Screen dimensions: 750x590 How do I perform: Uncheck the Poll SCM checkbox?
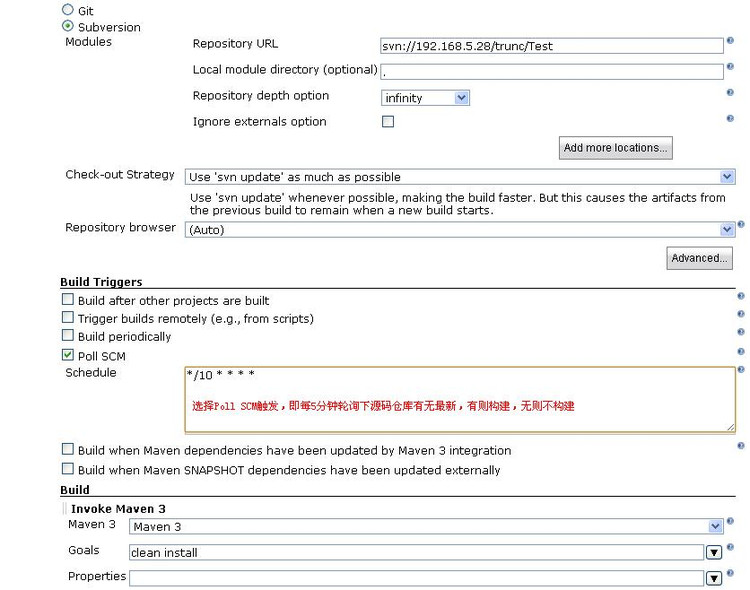(x=68, y=355)
